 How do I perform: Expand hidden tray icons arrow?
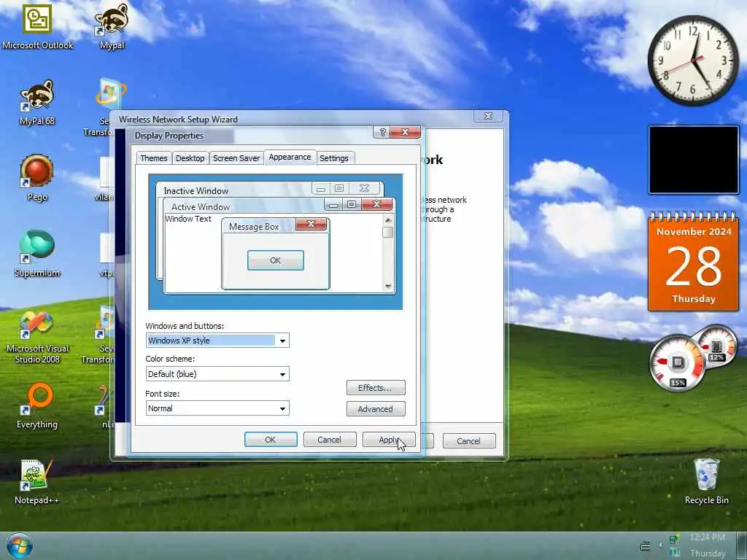coord(661,545)
